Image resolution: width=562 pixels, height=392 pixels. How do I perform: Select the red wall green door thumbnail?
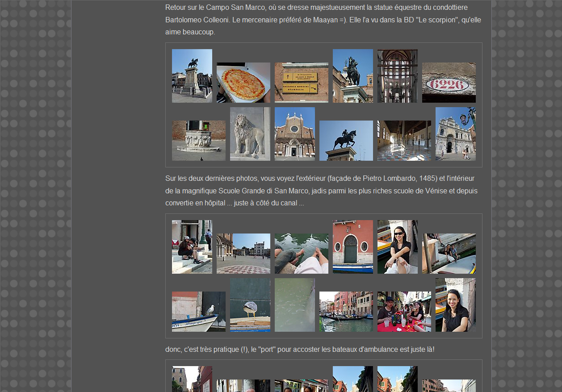pos(352,247)
